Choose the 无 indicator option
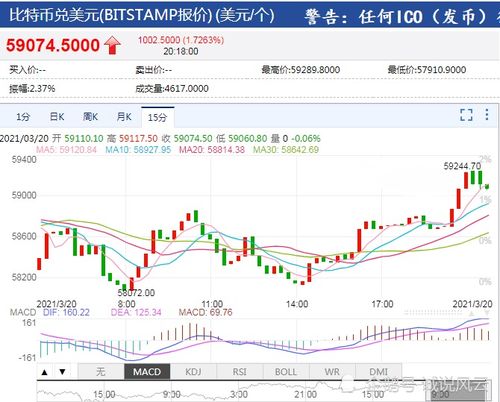Viewport: 500px width, 402px height. click(101, 372)
